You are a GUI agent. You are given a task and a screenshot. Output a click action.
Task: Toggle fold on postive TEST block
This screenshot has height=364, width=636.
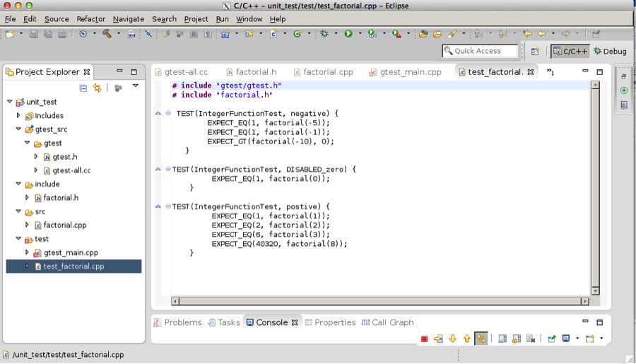click(x=168, y=206)
